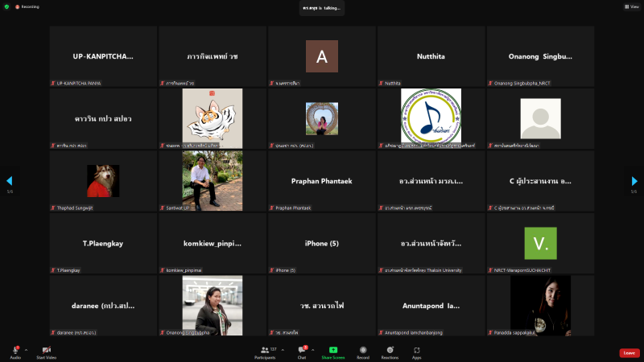The image size is (644, 362).
Task: Expand the Chat options caret
Action: point(313,350)
